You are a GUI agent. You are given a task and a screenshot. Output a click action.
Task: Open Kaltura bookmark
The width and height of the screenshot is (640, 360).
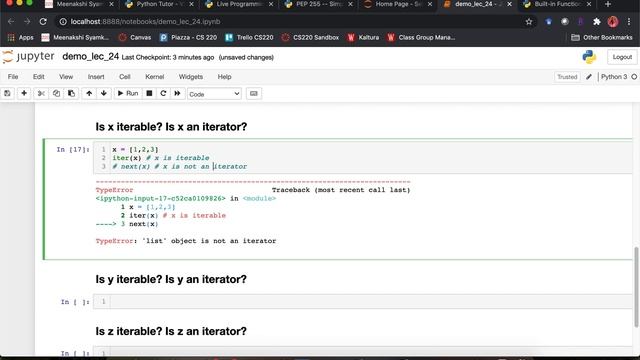[x=363, y=38]
